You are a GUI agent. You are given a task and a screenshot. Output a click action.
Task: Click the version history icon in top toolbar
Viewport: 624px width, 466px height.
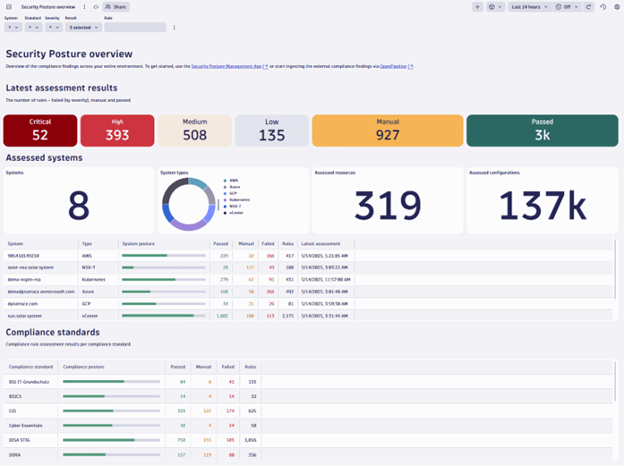point(602,6)
